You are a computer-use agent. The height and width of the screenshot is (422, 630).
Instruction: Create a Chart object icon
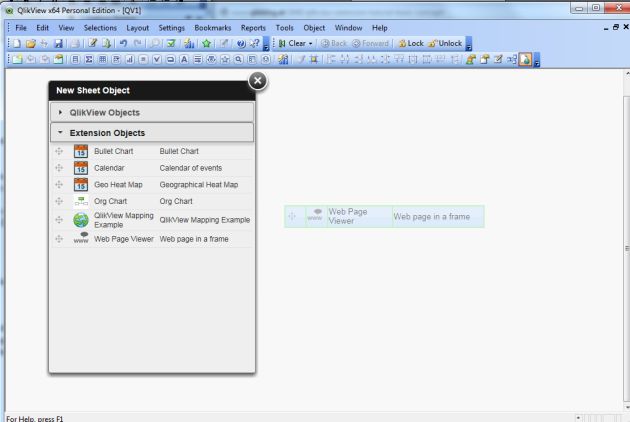(129, 59)
